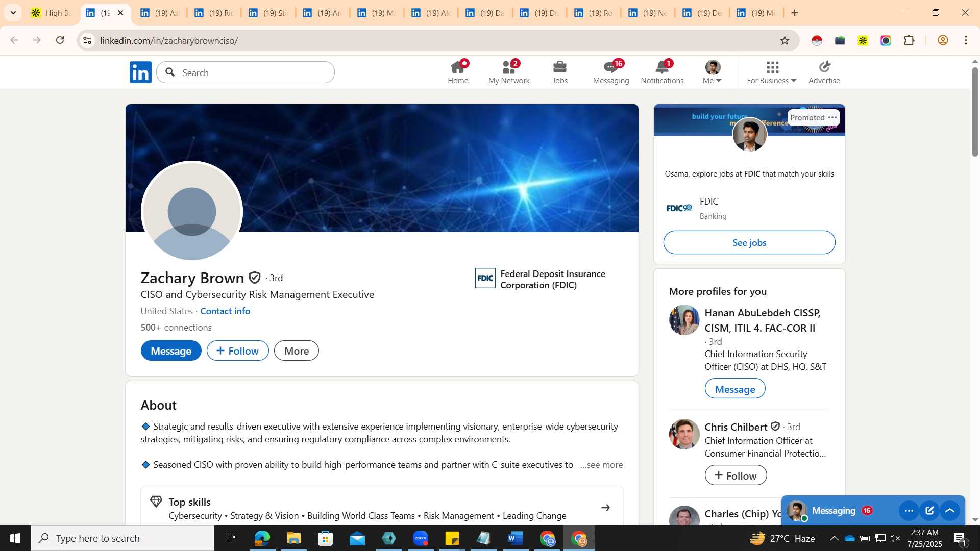The height and width of the screenshot is (551, 980).
Task: Show hidden system tray icons
Action: (834, 538)
